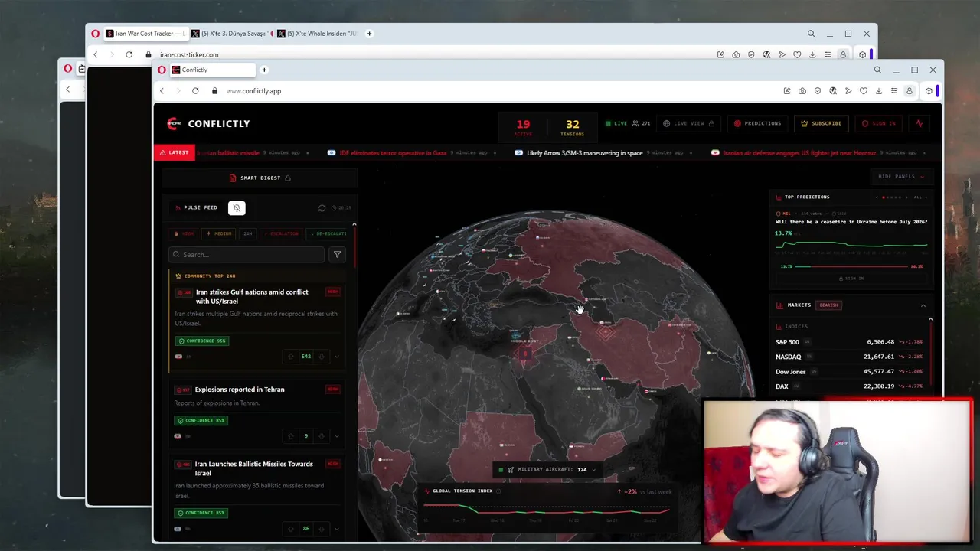
Task: Click the prediction yes/no percentage bar
Action: [851, 266]
